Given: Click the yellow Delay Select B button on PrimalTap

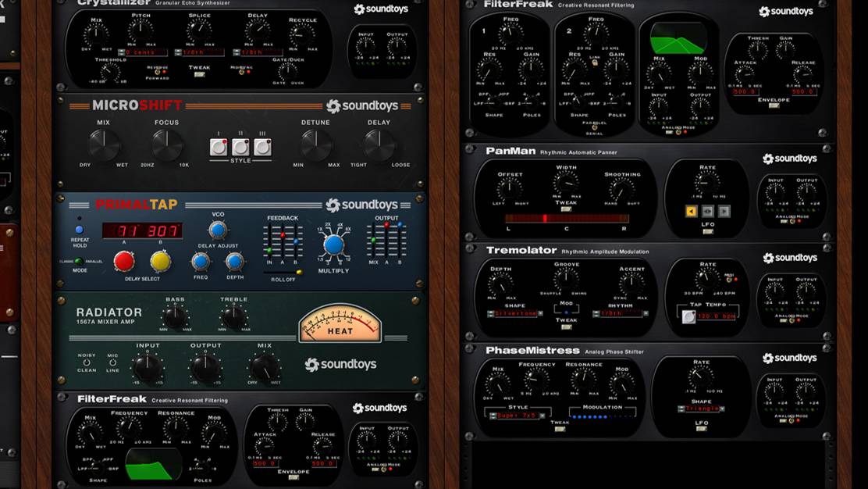Looking at the screenshot, I should [161, 261].
